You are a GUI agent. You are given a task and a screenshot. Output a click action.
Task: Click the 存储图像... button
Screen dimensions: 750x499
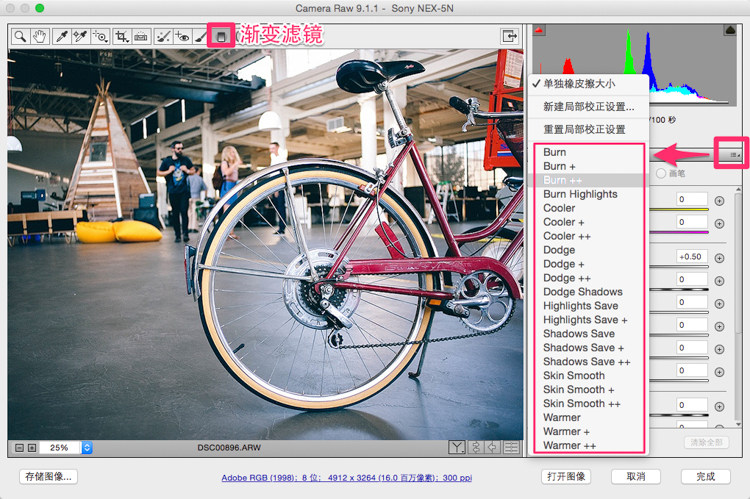tap(48, 477)
